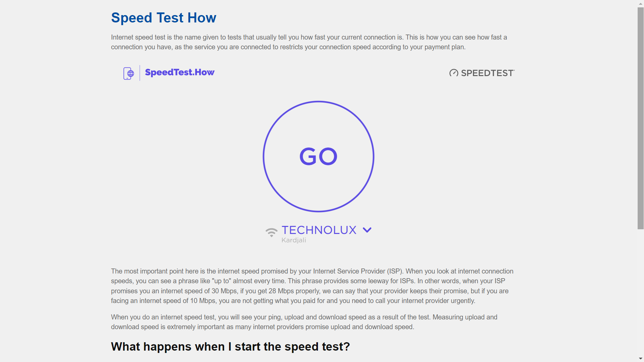
Task: Click the gauge needle inside the Ookla icon
Action: (454, 73)
